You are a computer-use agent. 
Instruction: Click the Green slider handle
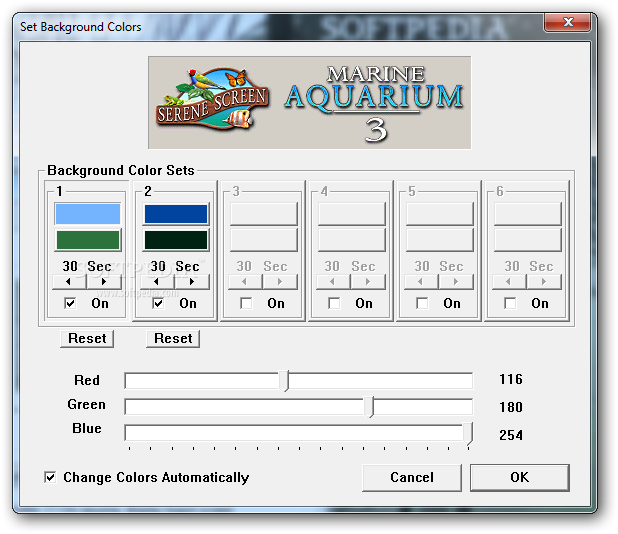[x=369, y=407]
